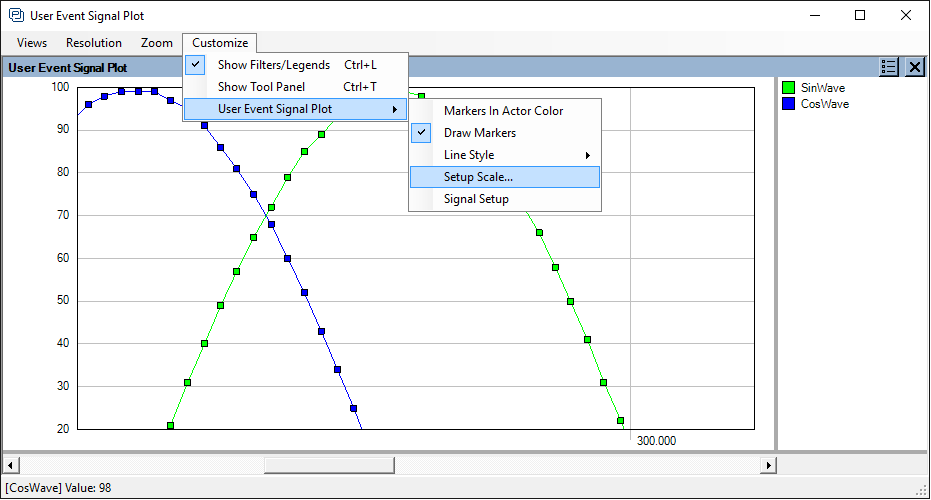Expand User Event Signal Plot submenu

click(296, 109)
